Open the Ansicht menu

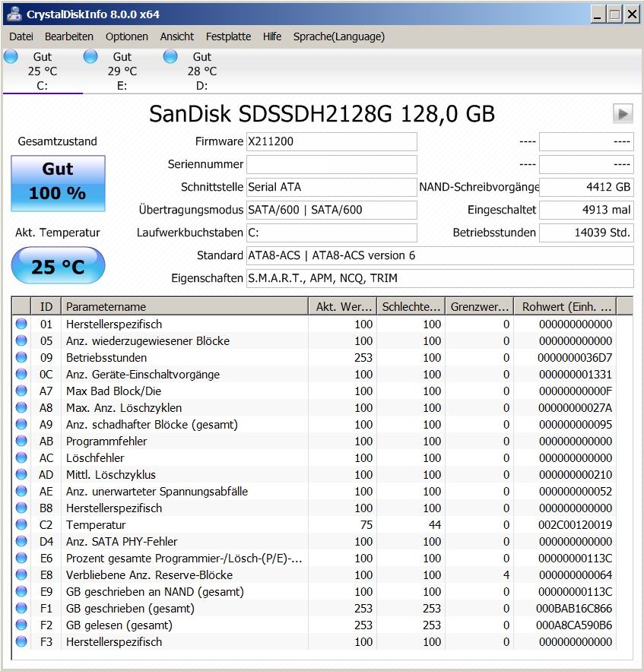[177, 36]
